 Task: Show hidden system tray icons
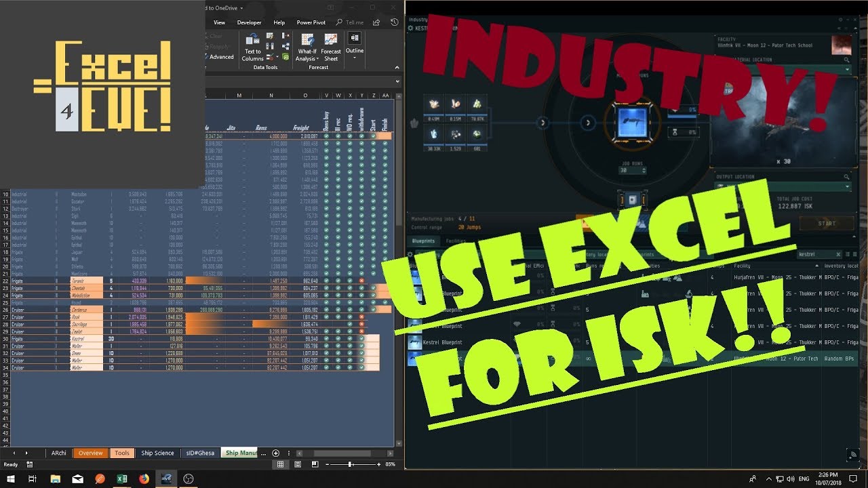click(769, 479)
